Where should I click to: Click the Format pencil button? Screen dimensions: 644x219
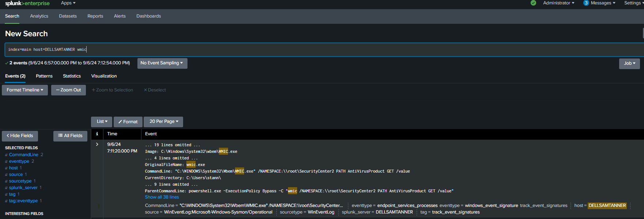[128, 122]
